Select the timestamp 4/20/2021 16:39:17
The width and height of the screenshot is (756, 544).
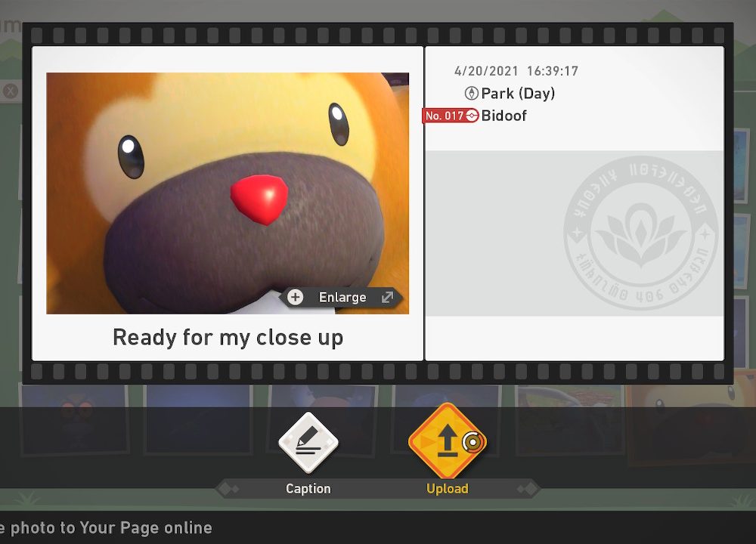point(516,71)
